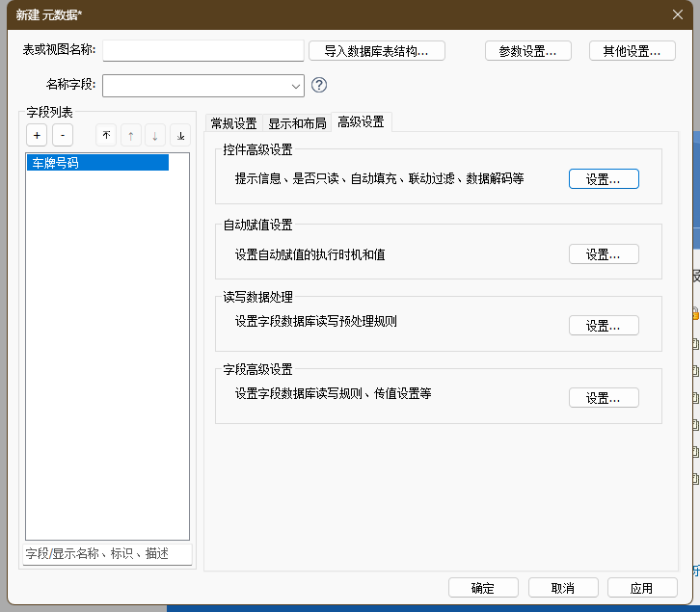
Task: Click the add field plus button
Action: [37, 136]
